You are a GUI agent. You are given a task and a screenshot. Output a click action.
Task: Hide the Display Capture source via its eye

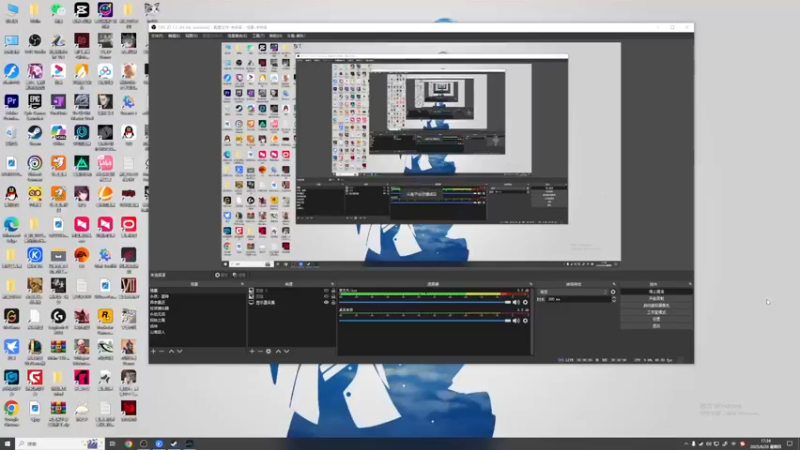tap(327, 303)
